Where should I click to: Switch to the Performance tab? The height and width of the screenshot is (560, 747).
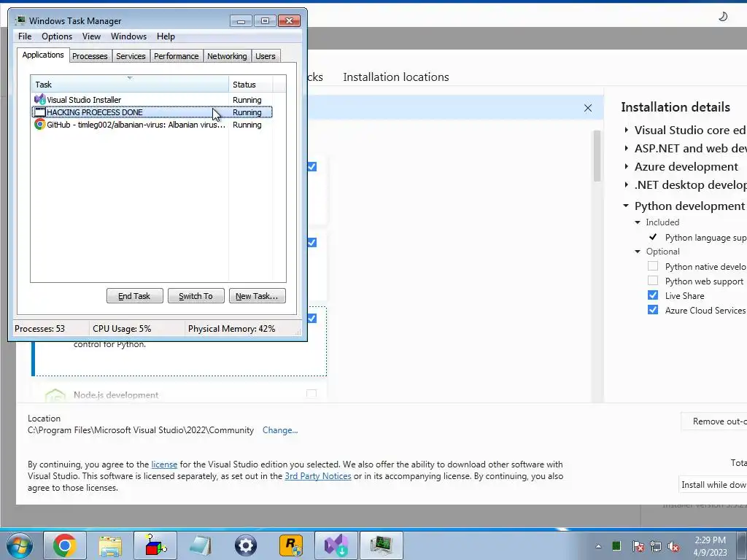click(x=176, y=56)
